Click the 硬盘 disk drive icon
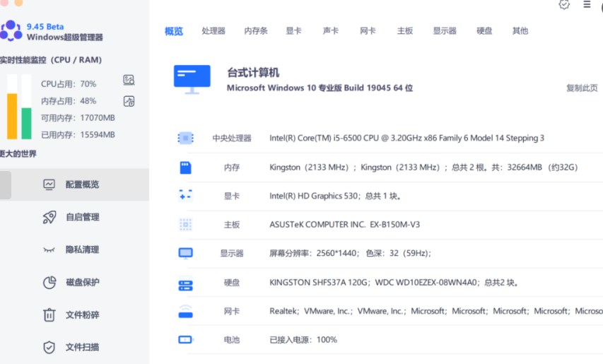Image resolution: width=603 pixels, height=364 pixels. pyautogui.click(x=185, y=283)
